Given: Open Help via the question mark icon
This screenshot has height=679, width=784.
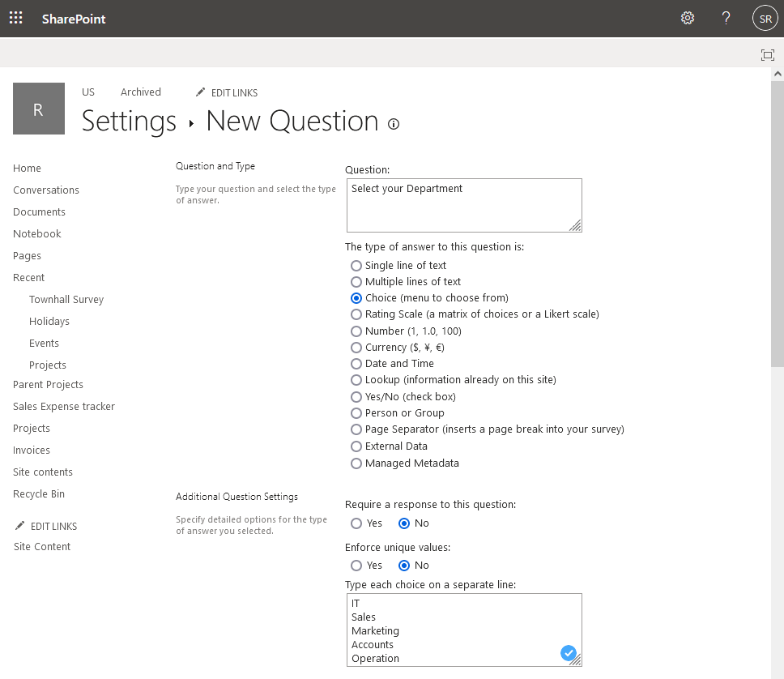Looking at the screenshot, I should click(x=726, y=17).
